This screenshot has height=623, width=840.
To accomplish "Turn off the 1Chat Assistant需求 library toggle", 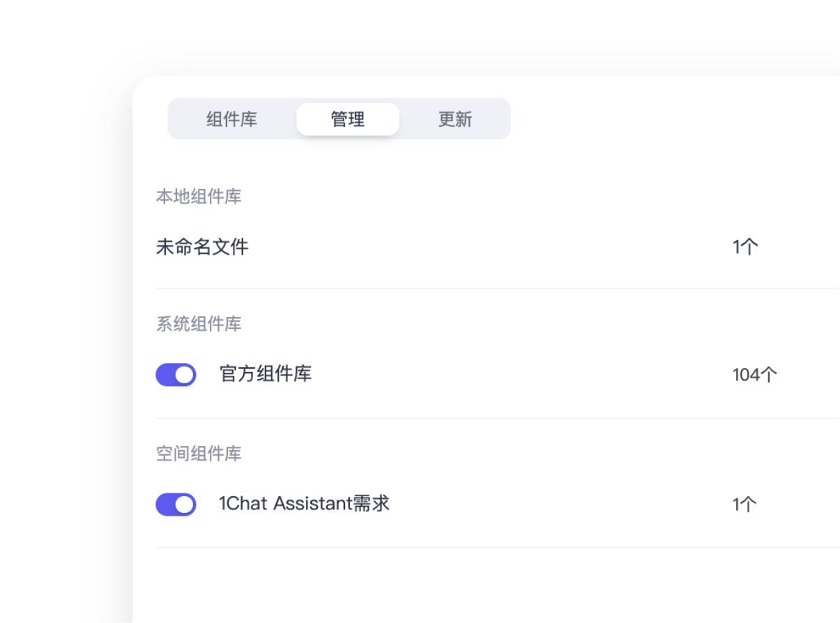I will pyautogui.click(x=176, y=504).
